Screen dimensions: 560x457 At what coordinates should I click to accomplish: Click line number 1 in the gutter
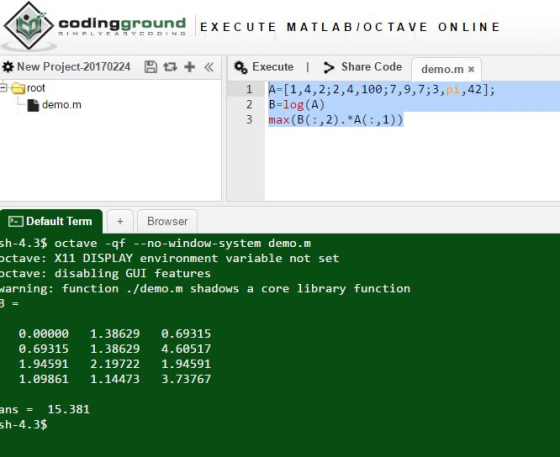click(x=249, y=89)
